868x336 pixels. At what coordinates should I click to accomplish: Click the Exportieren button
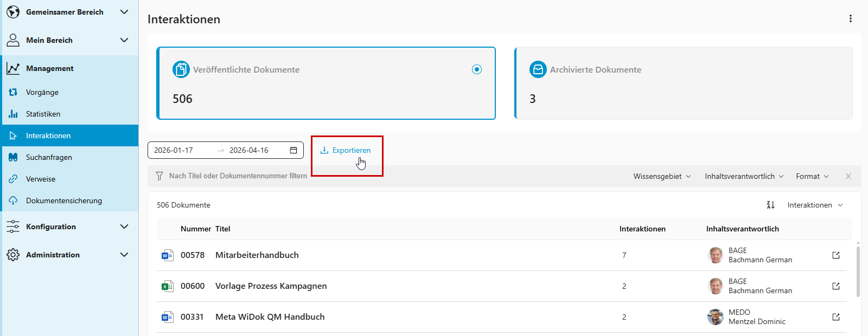[x=346, y=150]
